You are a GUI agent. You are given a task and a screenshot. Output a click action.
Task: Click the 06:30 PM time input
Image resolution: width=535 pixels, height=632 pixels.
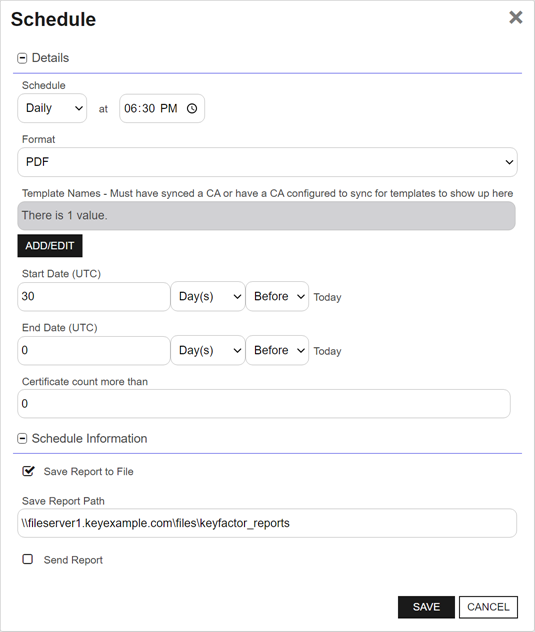(162, 108)
